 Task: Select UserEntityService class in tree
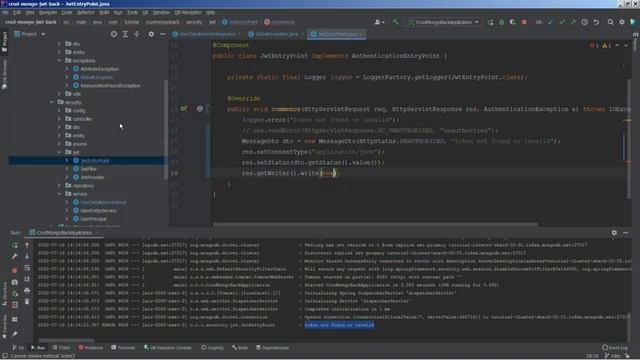[98, 211]
